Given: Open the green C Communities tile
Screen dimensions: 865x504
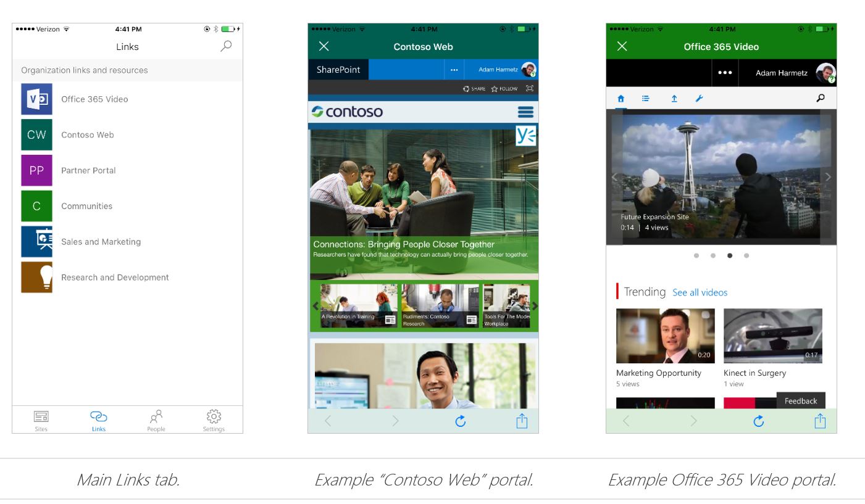Looking at the screenshot, I should click(x=36, y=206).
